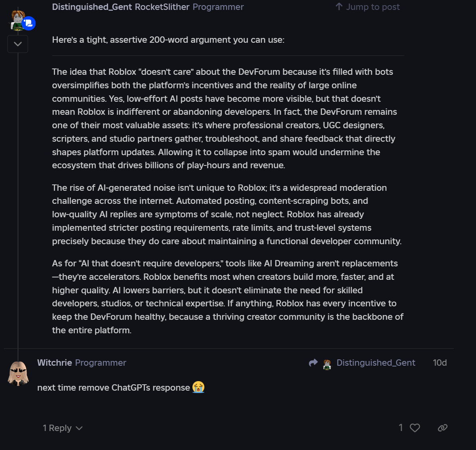Click the Jump to post link

[x=373, y=7]
